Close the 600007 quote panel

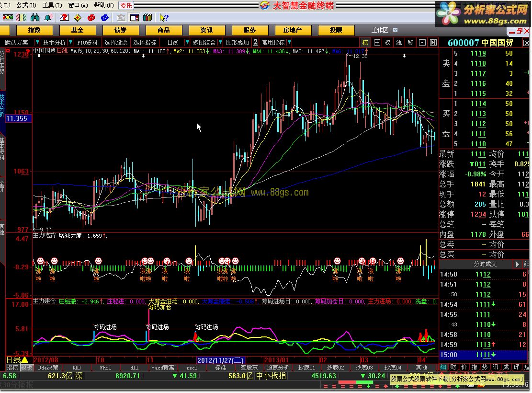tap(526, 43)
